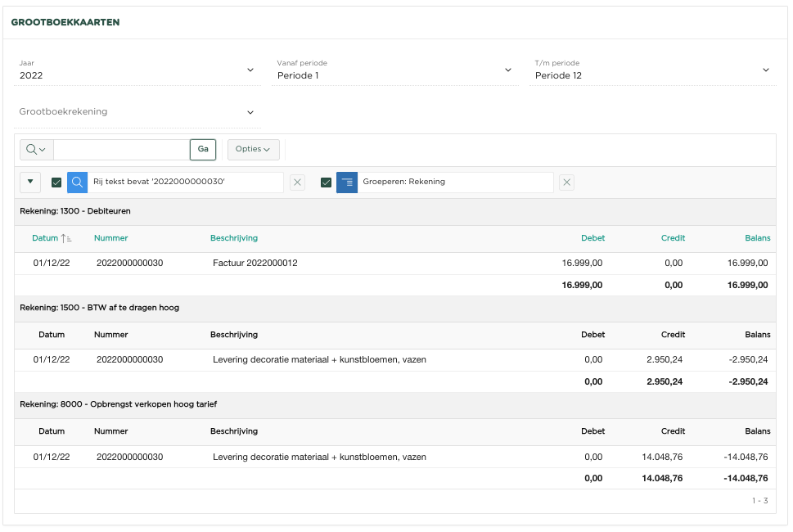
Task: Sort by the Datum column header
Action: [45, 238]
